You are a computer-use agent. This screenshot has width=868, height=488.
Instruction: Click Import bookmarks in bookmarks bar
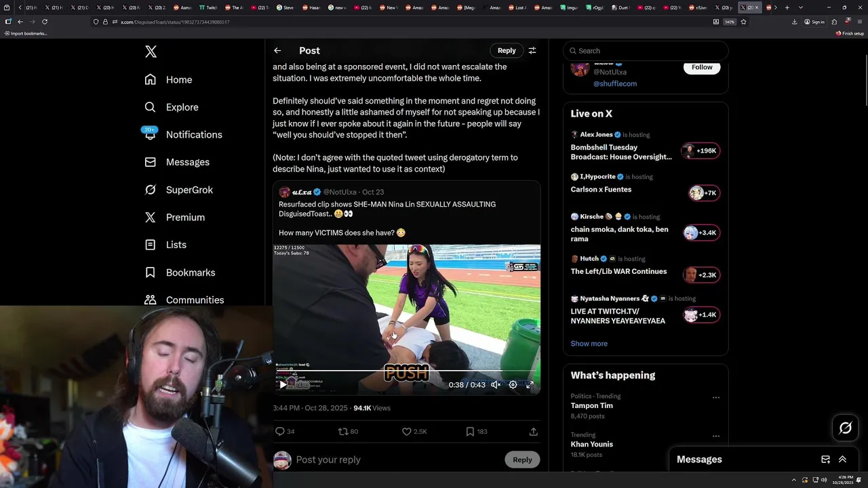click(x=26, y=33)
